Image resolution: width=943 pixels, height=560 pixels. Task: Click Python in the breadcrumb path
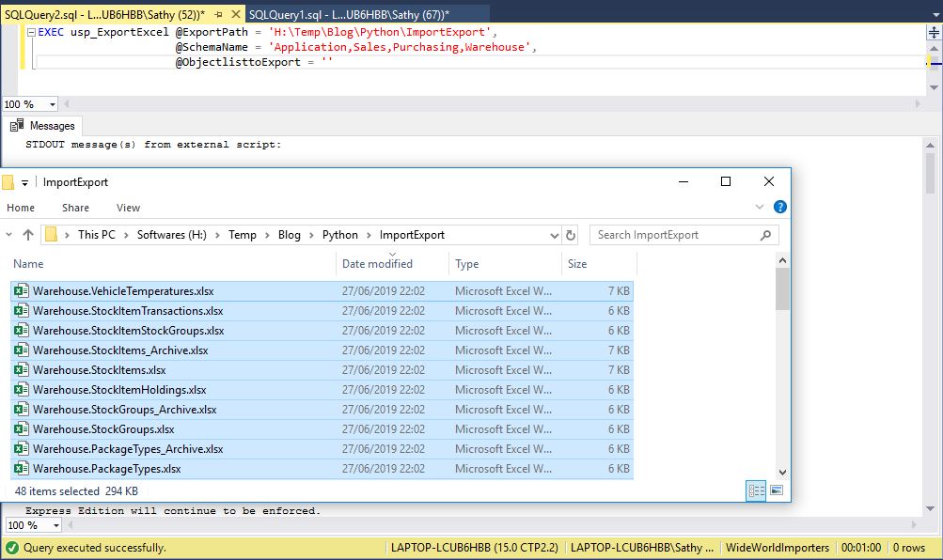pyautogui.click(x=340, y=235)
